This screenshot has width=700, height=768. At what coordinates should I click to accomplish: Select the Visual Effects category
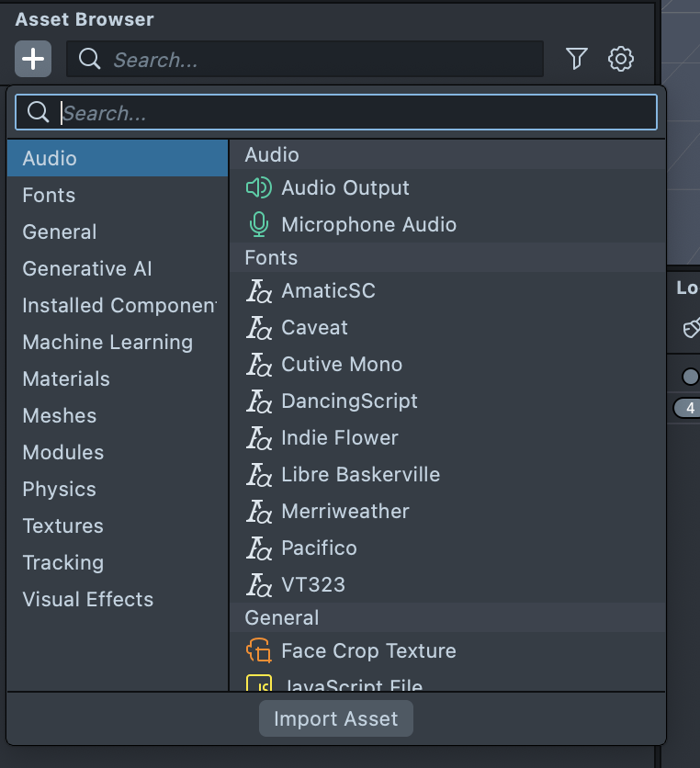click(88, 600)
